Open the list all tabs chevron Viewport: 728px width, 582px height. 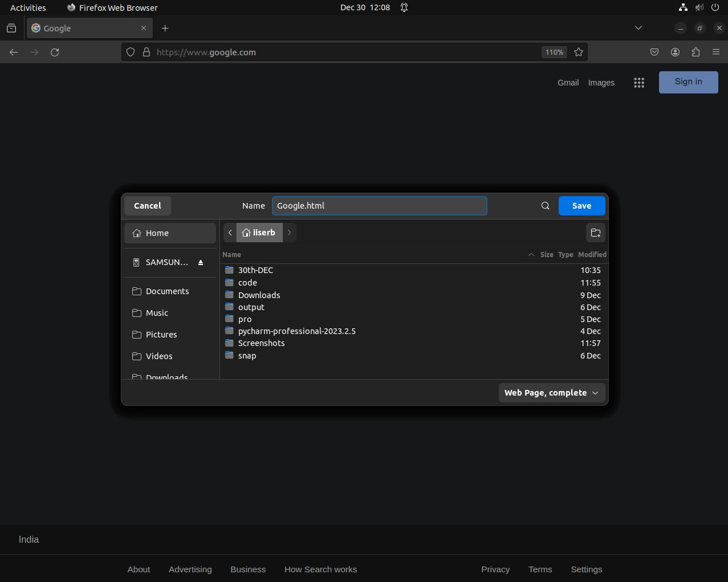coord(638,27)
